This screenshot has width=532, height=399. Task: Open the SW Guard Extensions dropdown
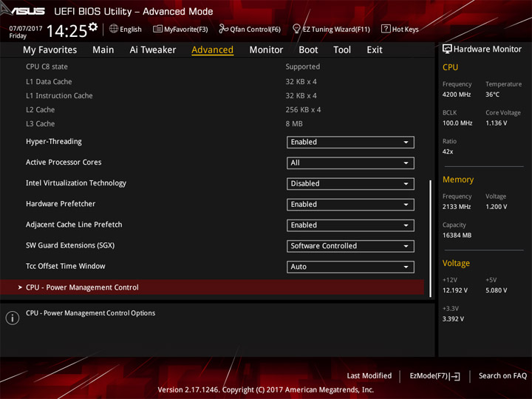point(350,246)
